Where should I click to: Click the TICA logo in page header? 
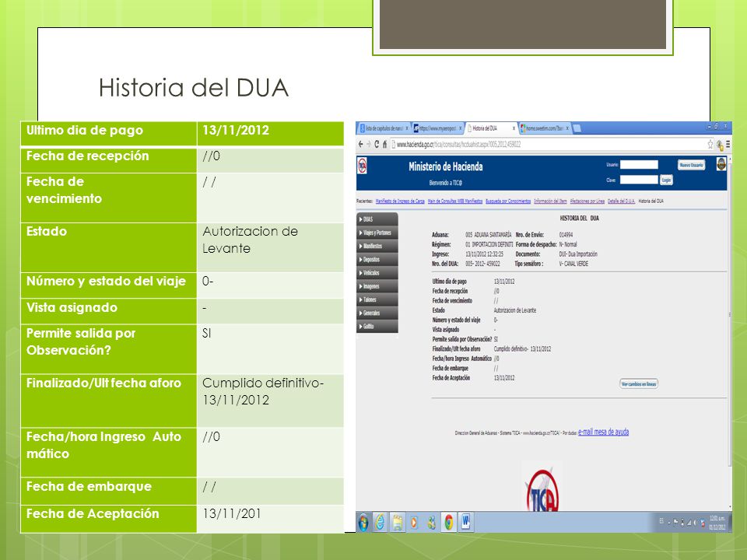pyautogui.click(x=362, y=166)
